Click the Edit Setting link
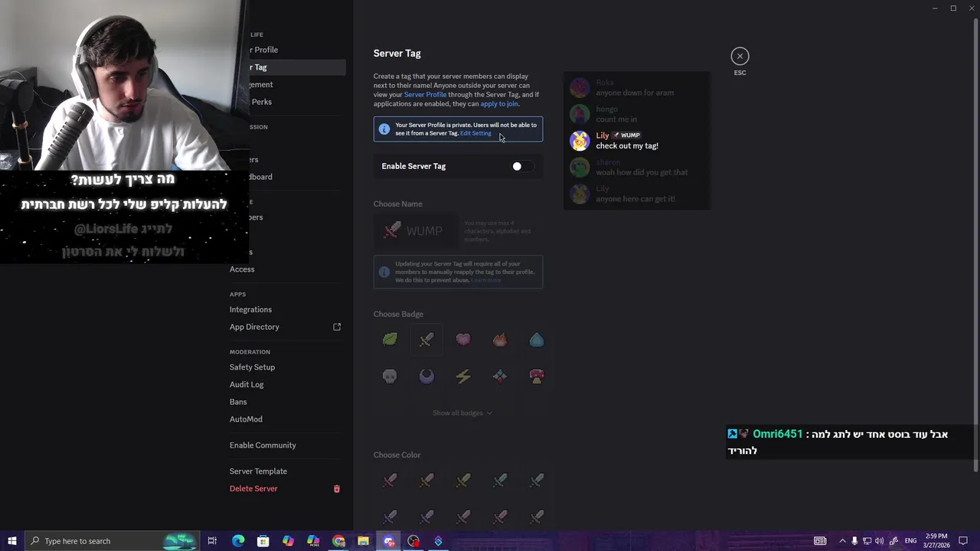This screenshot has width=980, height=551. 475,133
